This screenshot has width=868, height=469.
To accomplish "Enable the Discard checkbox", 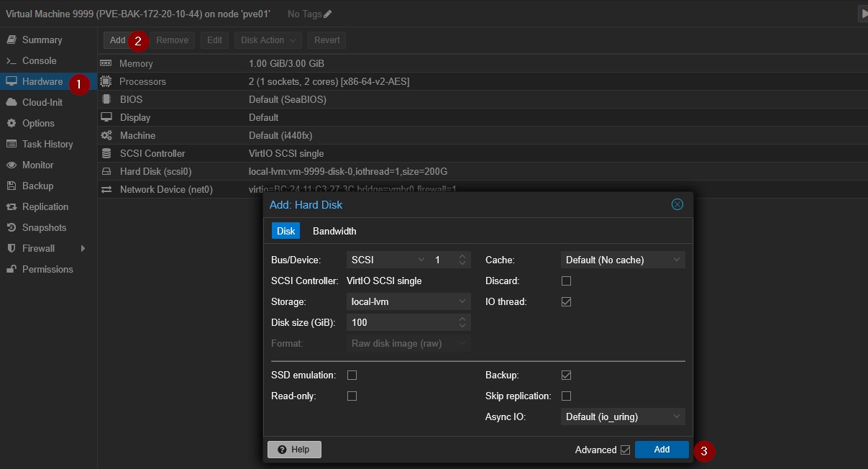I will [566, 281].
